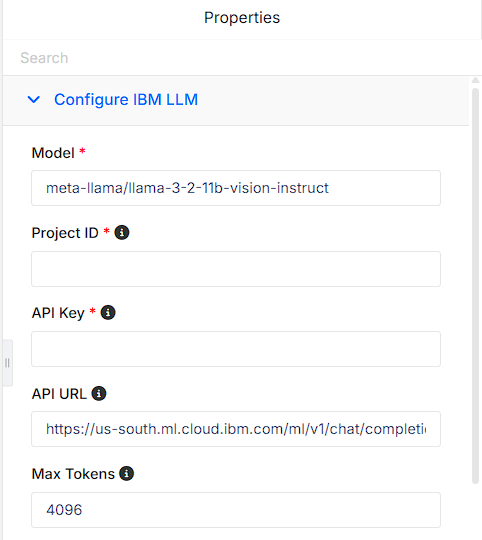
Task: Click into the Model text field
Action: 236,188
